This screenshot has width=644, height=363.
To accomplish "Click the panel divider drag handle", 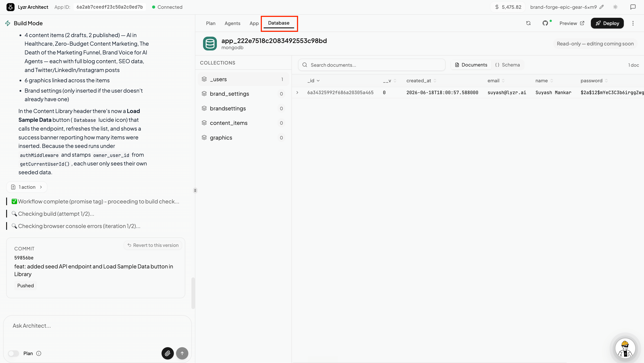I will click(x=195, y=190).
